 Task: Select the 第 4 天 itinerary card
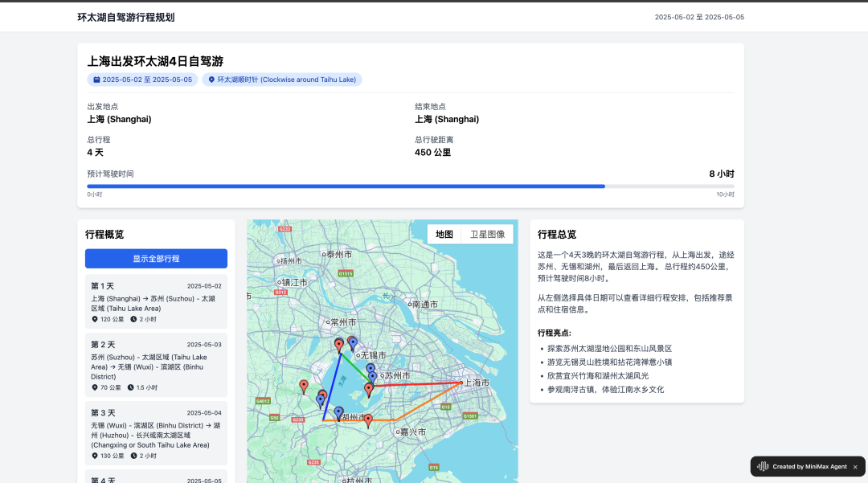(156, 479)
